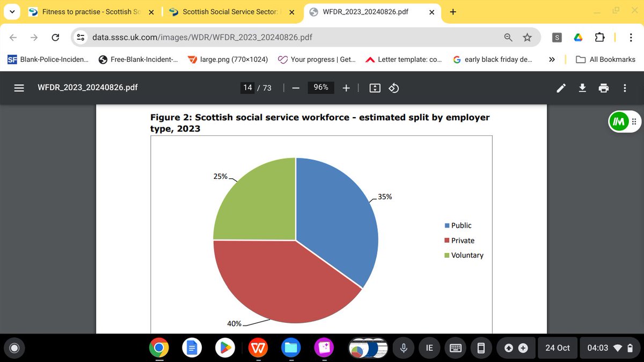Viewport: 644px width, 362px height.
Task: Select the WFDR_2023_20240826.pdf browser tab
Action: [373, 11]
